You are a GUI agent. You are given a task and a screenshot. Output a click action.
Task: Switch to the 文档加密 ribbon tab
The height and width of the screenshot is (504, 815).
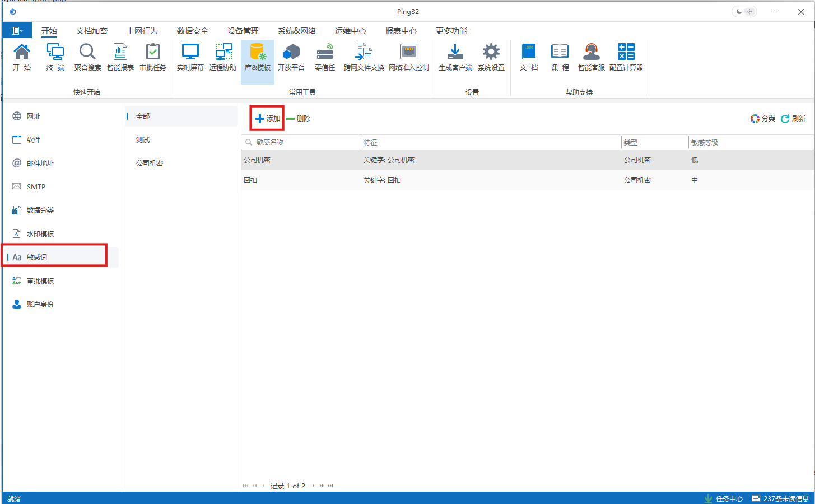click(92, 31)
